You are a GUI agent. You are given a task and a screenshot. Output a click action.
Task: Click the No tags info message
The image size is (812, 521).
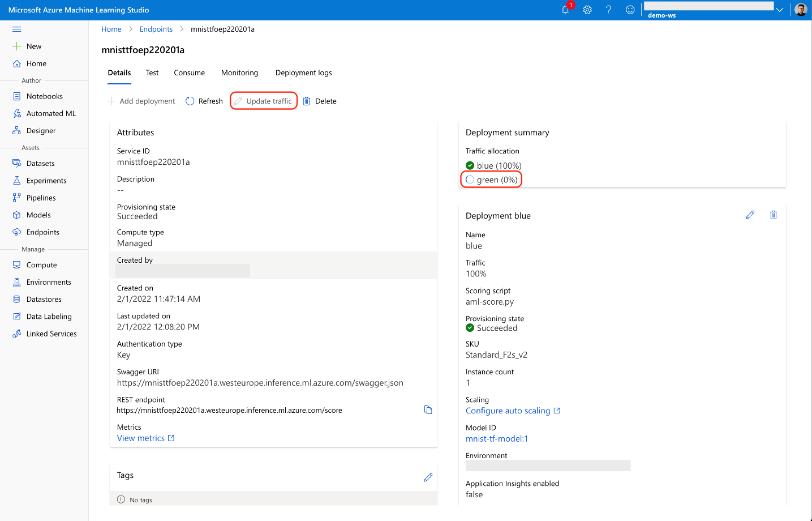[135, 499]
